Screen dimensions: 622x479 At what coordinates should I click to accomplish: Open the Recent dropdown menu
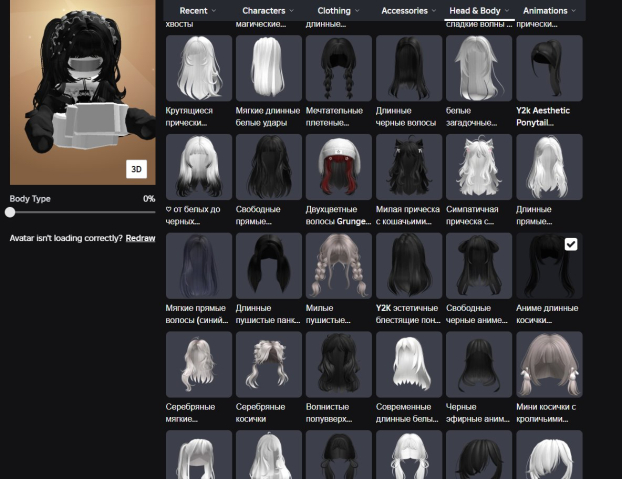[198, 11]
